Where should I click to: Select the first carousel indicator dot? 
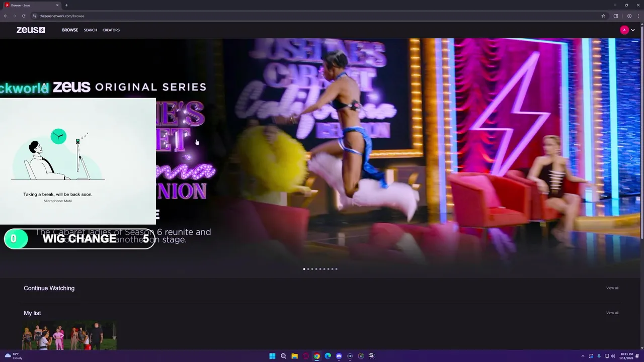304,269
